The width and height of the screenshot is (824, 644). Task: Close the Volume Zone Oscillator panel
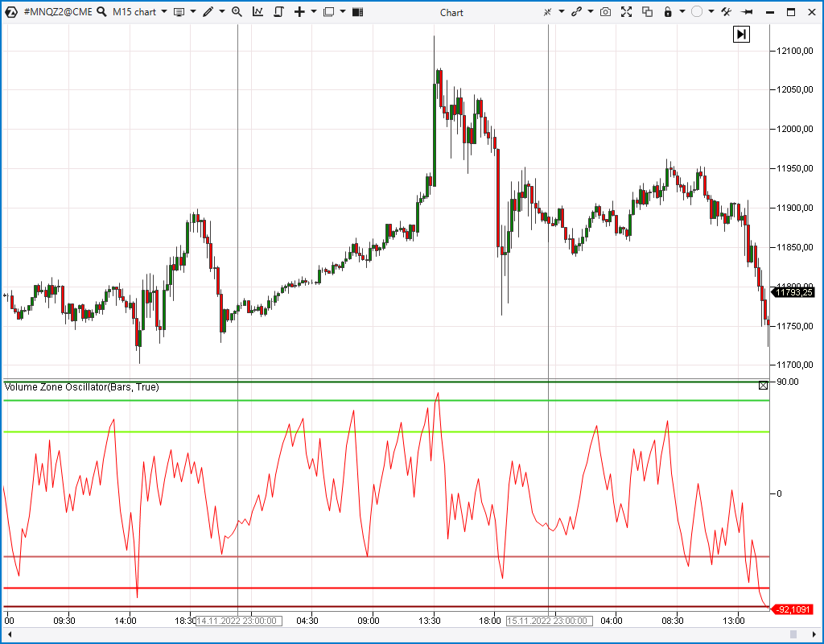point(763,386)
